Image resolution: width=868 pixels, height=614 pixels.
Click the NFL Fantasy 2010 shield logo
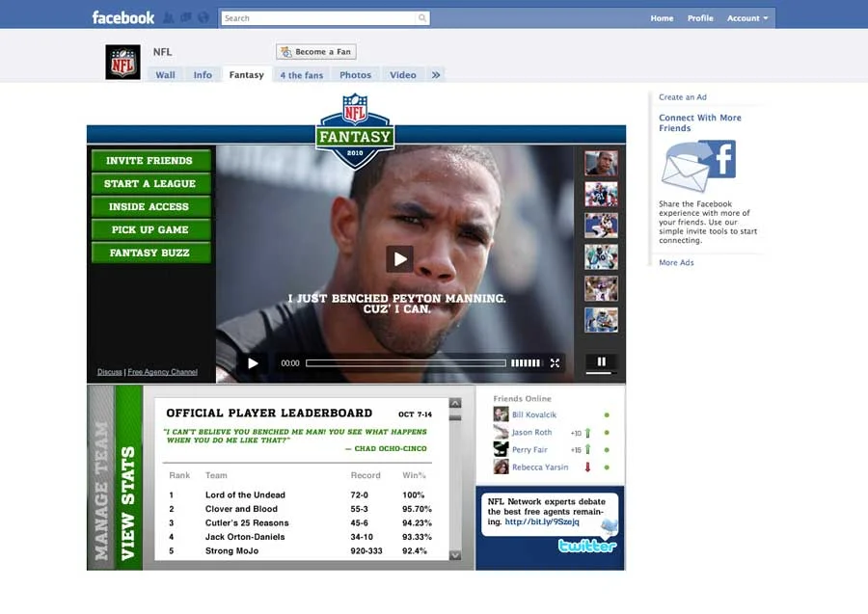tap(355, 132)
